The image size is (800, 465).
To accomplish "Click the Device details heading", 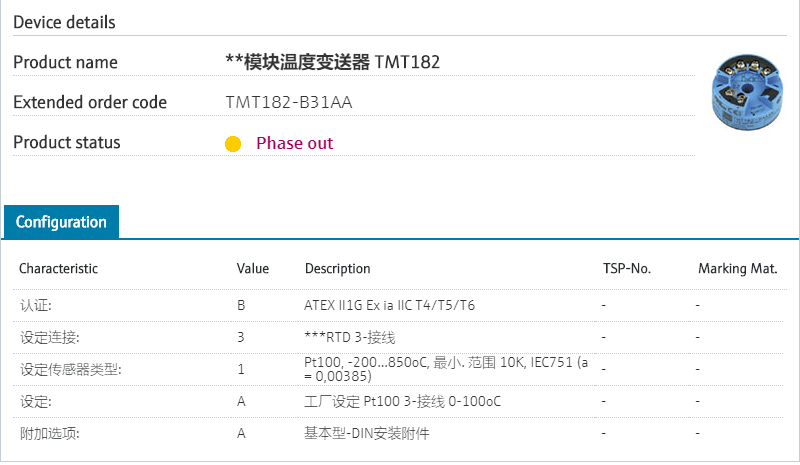I will pos(64,22).
